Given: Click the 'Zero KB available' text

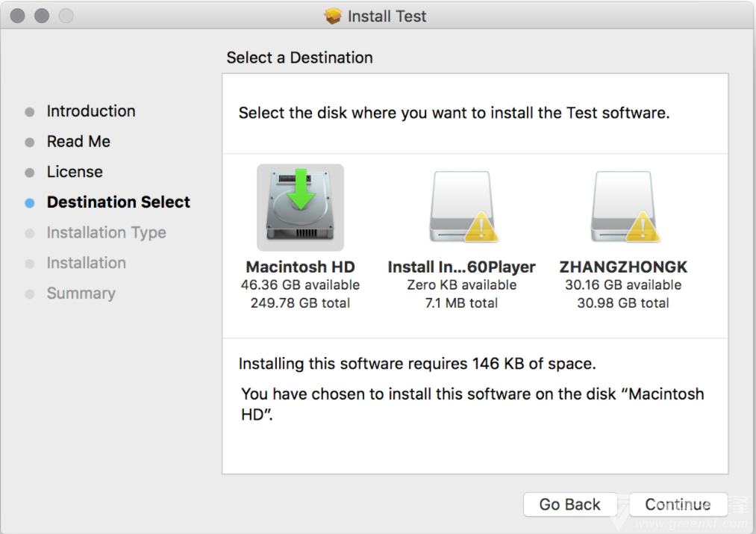Looking at the screenshot, I should [x=461, y=285].
